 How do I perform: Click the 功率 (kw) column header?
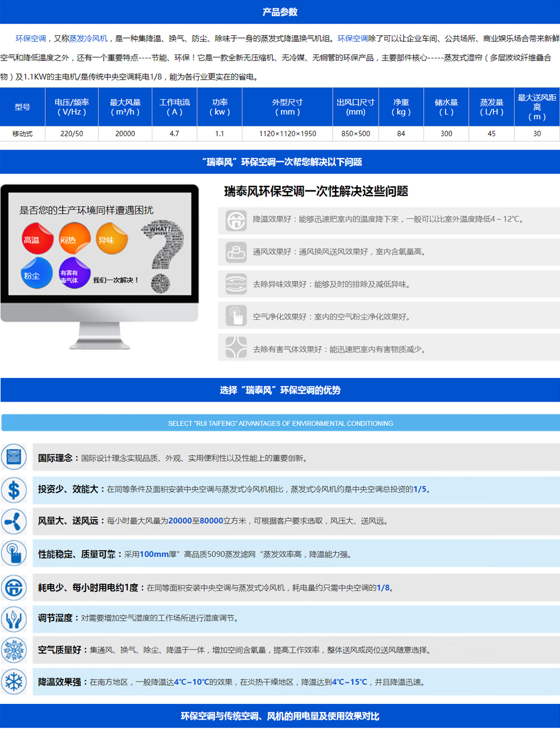(220, 107)
